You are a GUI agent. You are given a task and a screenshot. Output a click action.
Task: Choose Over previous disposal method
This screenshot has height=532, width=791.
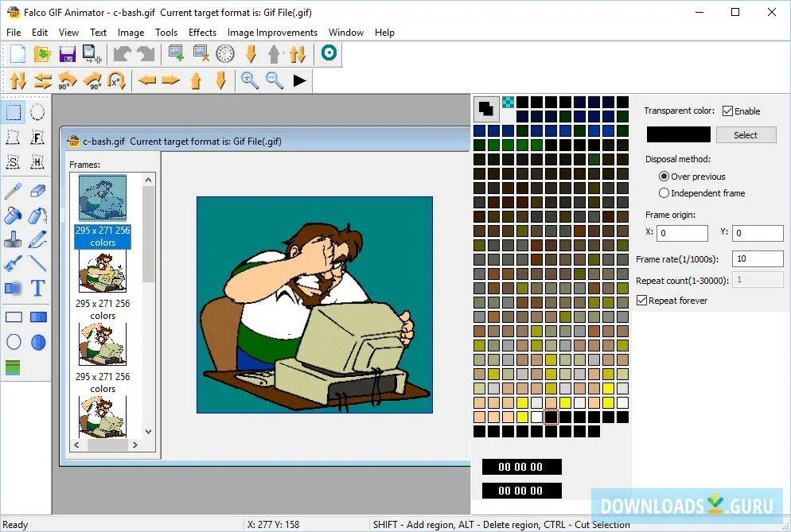(x=664, y=177)
